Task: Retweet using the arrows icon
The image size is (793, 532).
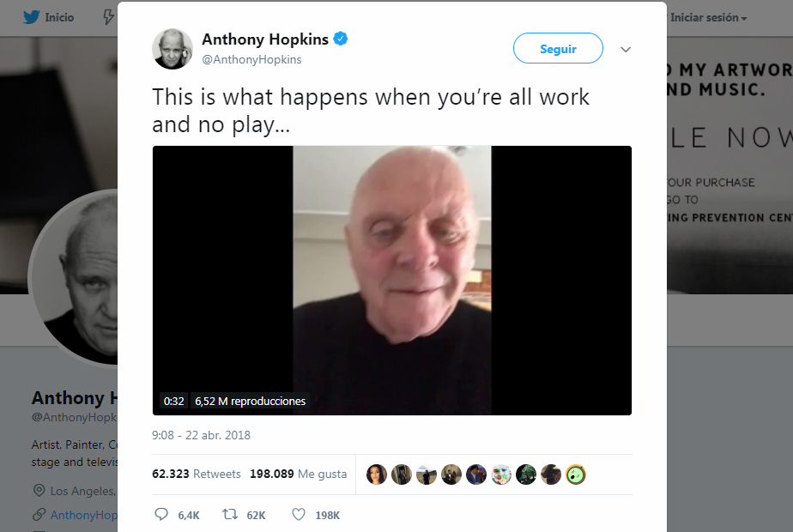Action: pos(230,514)
